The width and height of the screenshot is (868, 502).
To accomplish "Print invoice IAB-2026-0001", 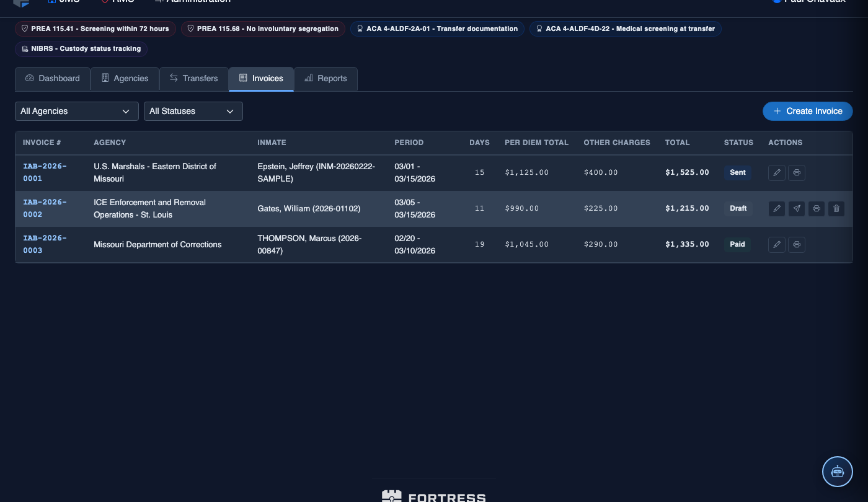I will [797, 173].
